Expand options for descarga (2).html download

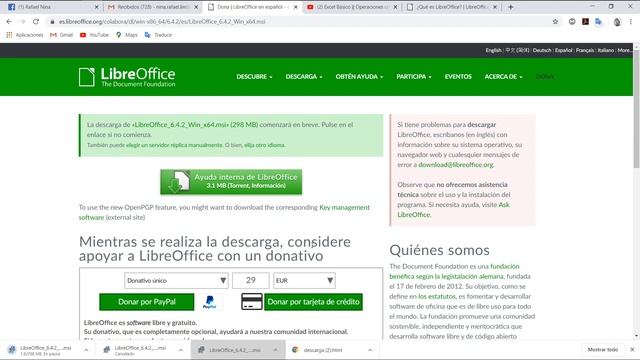pyautogui.click(x=370, y=350)
